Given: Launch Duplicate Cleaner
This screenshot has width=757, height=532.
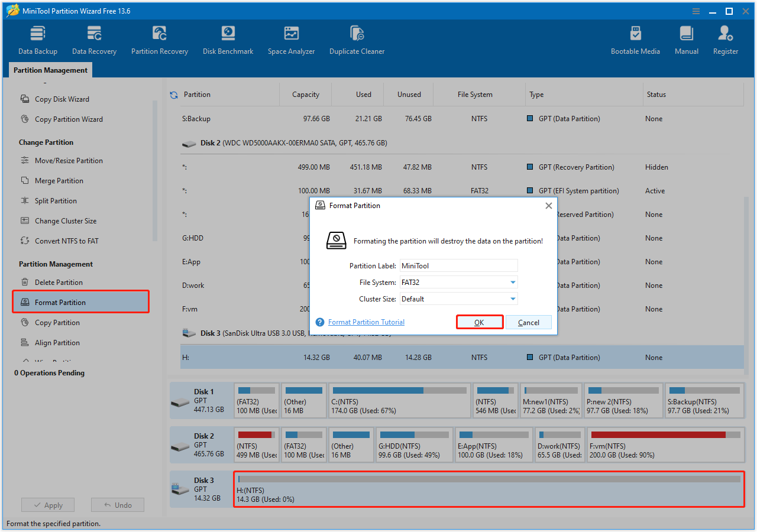Looking at the screenshot, I should [x=357, y=40].
